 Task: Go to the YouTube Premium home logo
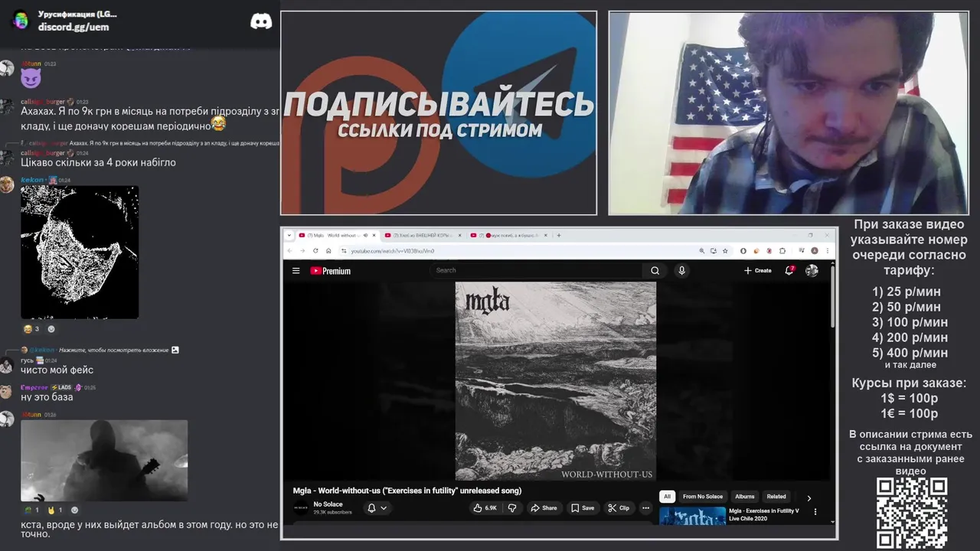330,271
